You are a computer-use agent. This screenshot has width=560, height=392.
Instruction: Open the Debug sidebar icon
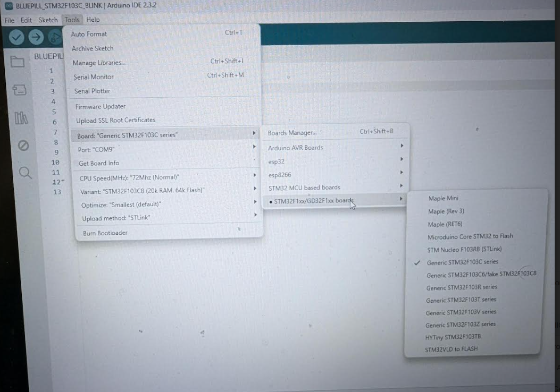click(x=23, y=146)
